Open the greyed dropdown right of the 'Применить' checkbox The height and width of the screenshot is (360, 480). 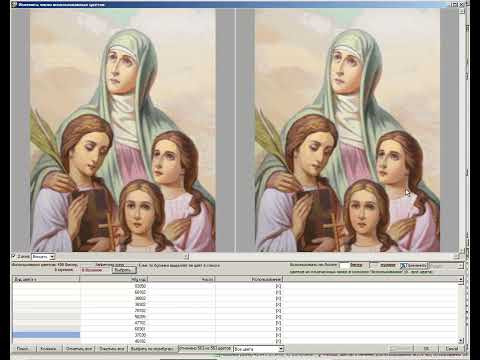pyautogui.click(x=446, y=266)
